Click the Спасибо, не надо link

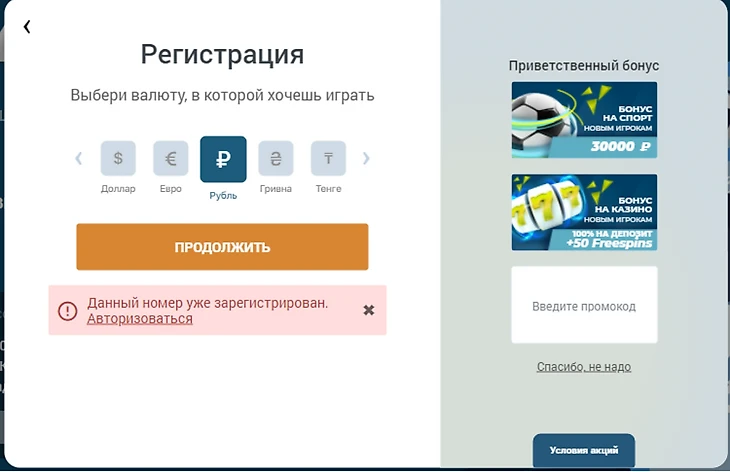(x=584, y=367)
